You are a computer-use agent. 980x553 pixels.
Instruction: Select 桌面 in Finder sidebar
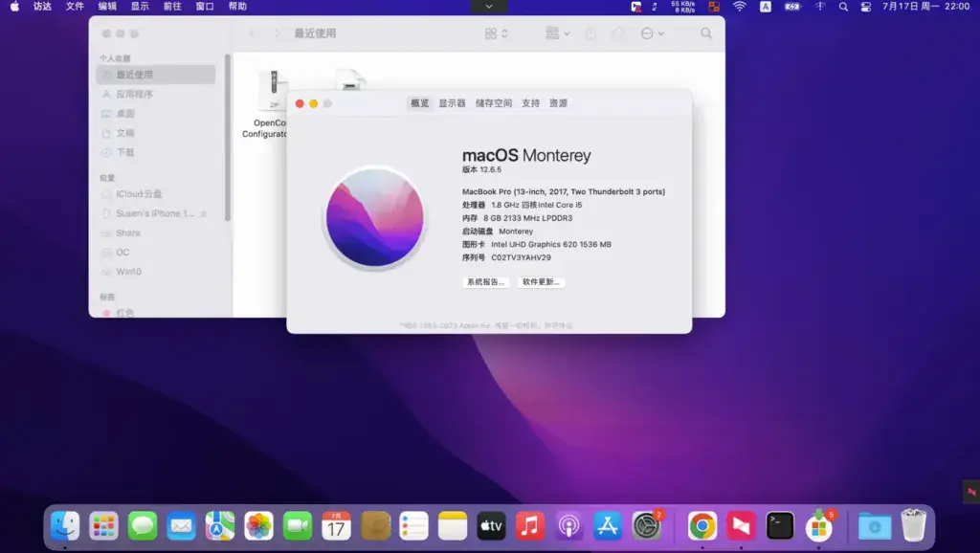(x=156, y=113)
